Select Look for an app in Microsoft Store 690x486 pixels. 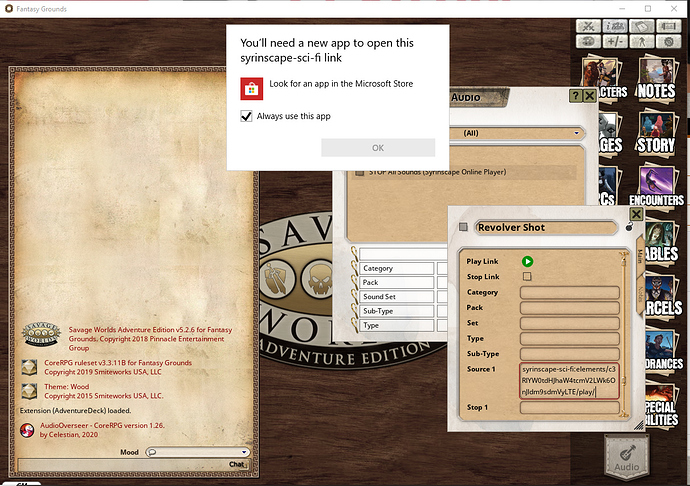tap(341, 84)
